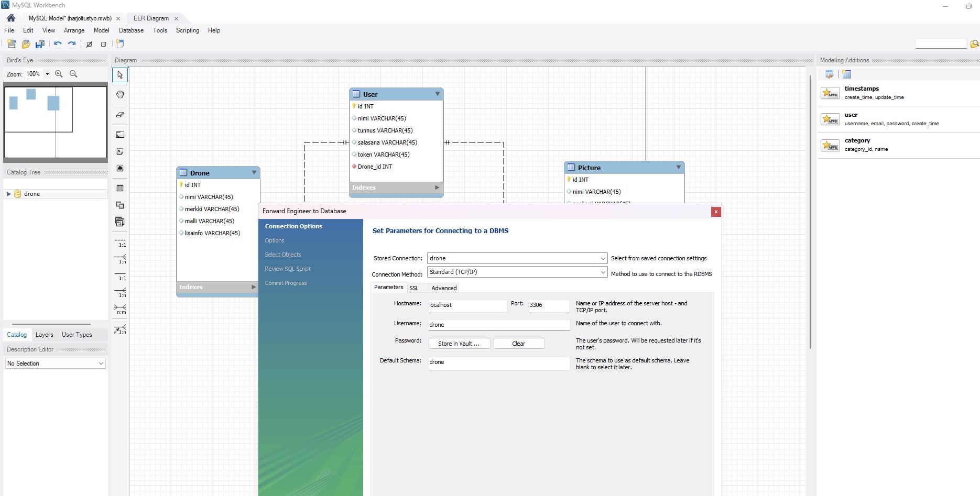This screenshot has height=496, width=980.
Task: Select the Hand pan tool
Action: [x=120, y=95]
